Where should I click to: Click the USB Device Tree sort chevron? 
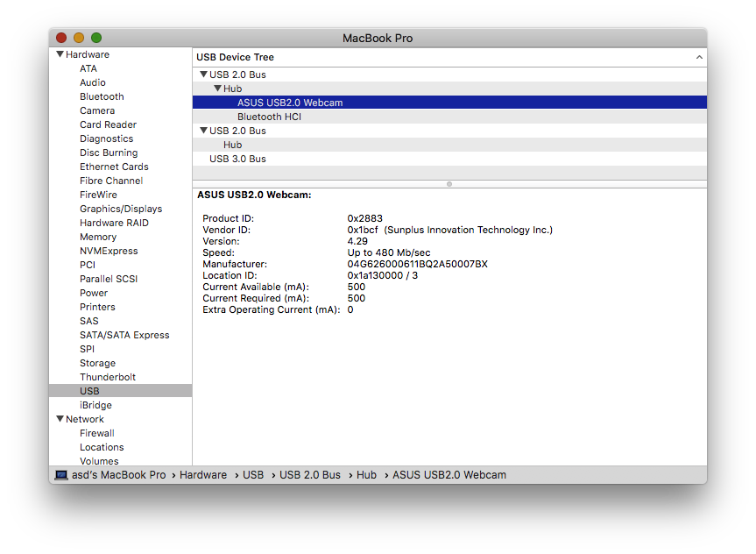point(698,57)
